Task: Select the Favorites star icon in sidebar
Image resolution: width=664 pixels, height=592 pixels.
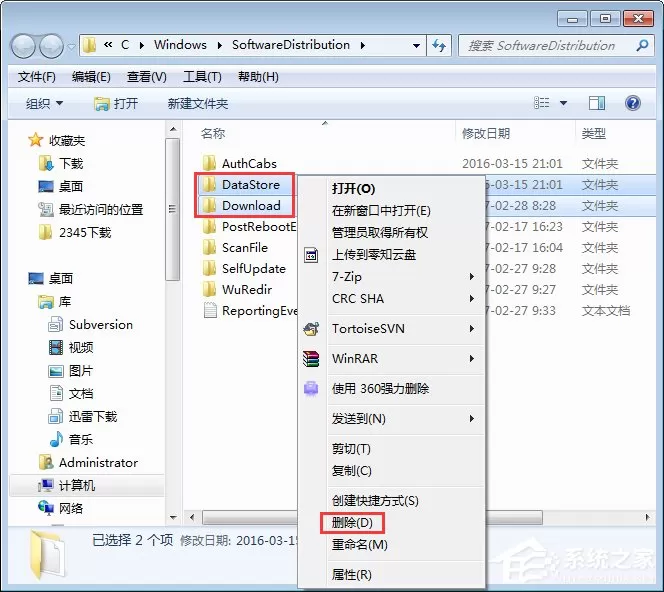Action: pos(36,140)
